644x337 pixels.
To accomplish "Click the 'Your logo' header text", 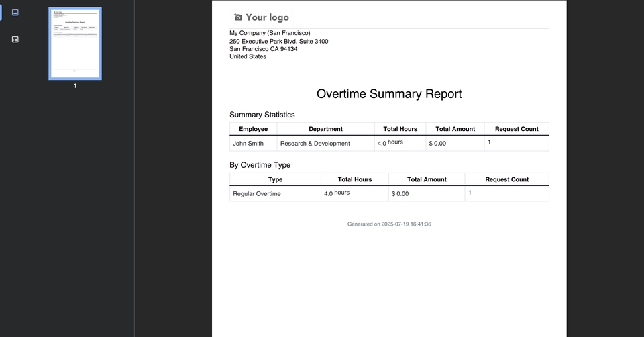I will (267, 17).
